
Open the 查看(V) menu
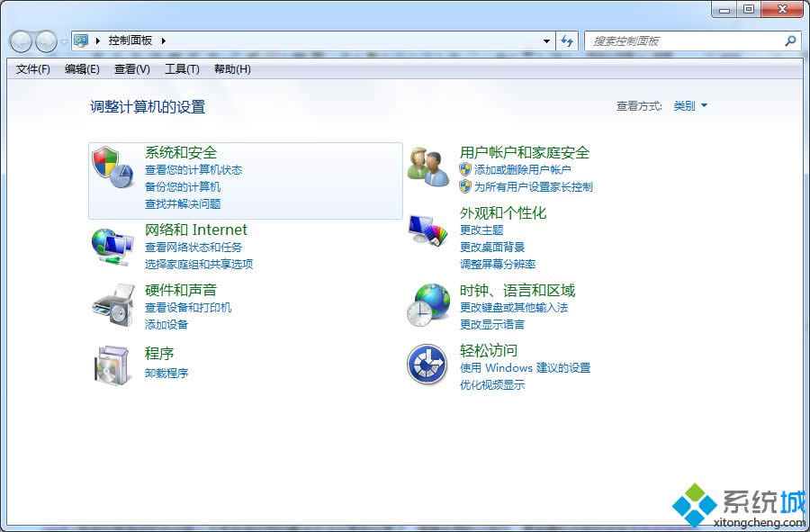(132, 69)
